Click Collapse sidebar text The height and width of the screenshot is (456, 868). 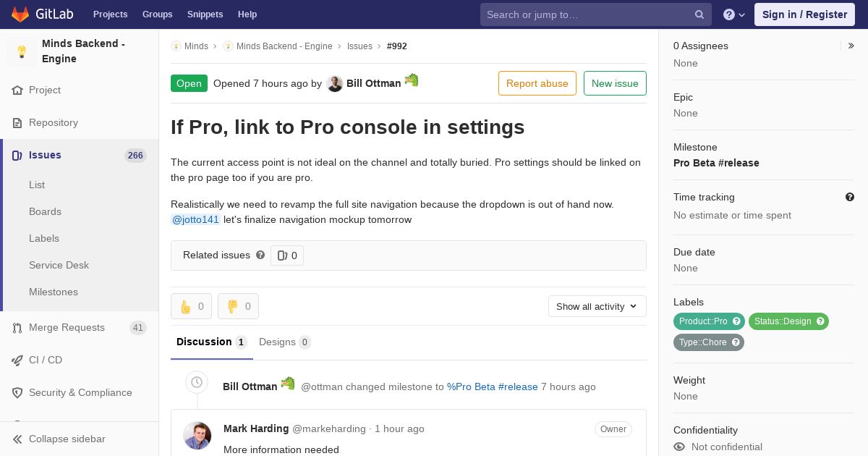[67, 439]
